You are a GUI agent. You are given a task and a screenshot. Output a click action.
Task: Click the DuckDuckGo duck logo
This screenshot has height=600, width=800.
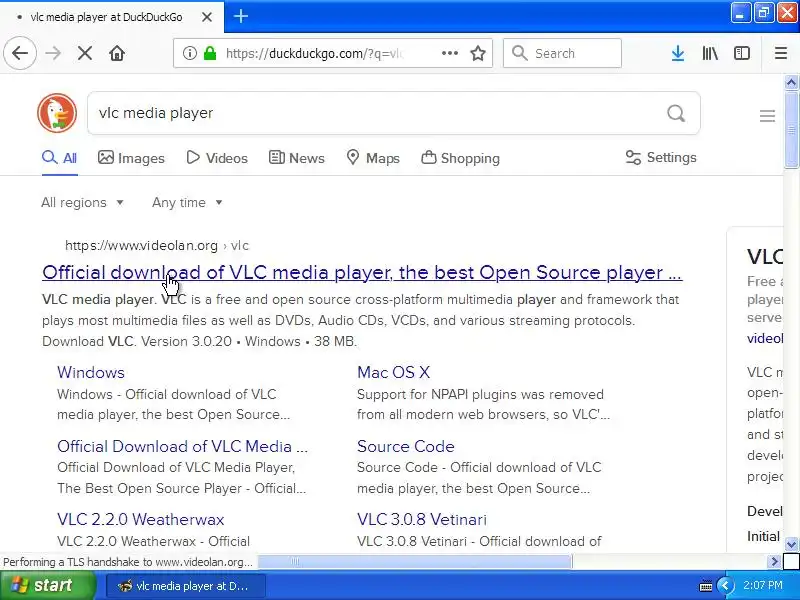pos(57,113)
